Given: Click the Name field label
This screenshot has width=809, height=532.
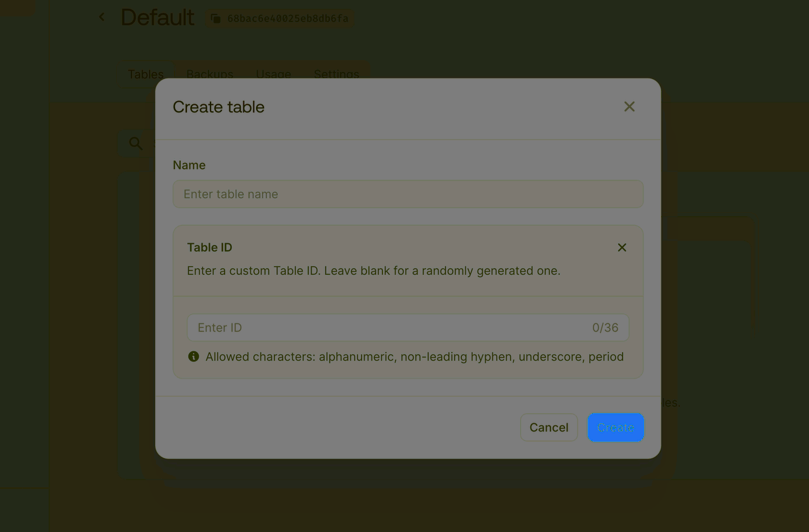Looking at the screenshot, I should pyautogui.click(x=189, y=165).
